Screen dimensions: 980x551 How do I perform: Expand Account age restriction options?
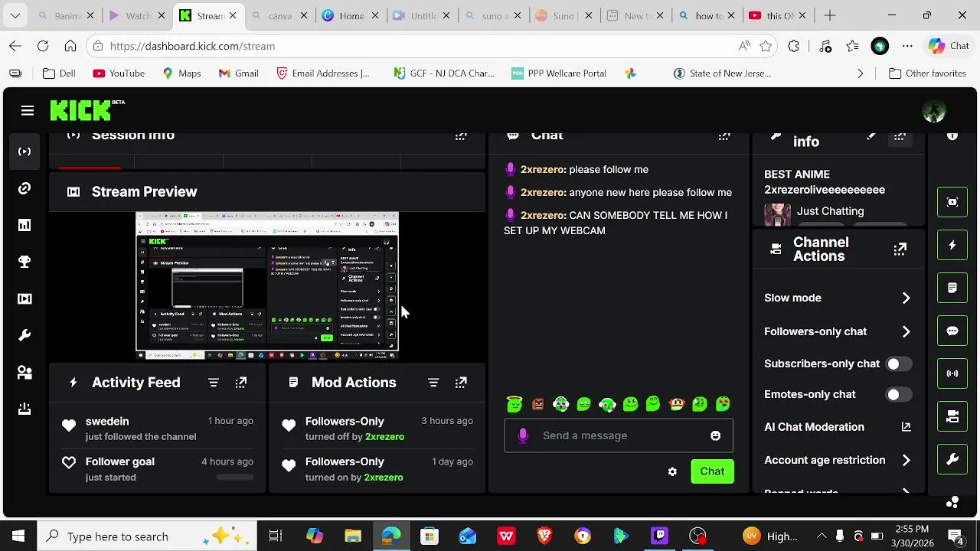(906, 460)
